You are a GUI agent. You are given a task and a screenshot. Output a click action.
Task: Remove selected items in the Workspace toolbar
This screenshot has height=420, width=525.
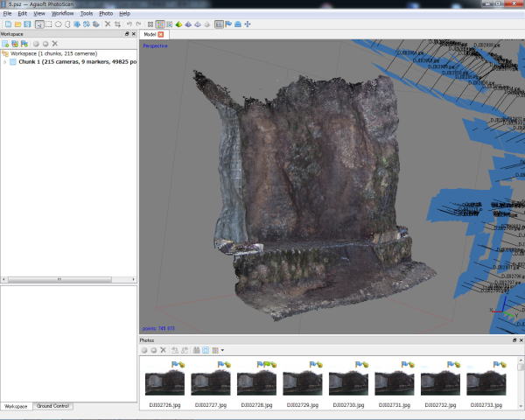pyautogui.click(x=54, y=44)
